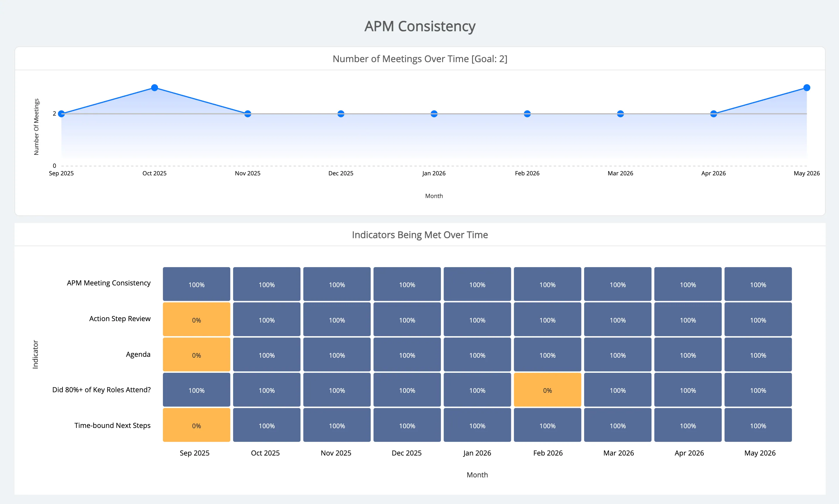Click the Feb 2026 line chart point
This screenshot has width=839, height=504.
click(527, 114)
